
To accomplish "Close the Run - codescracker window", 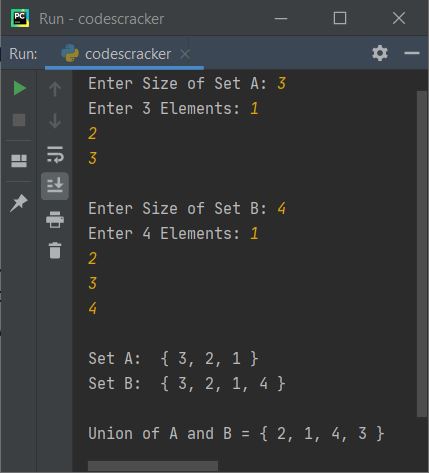I will (399, 18).
